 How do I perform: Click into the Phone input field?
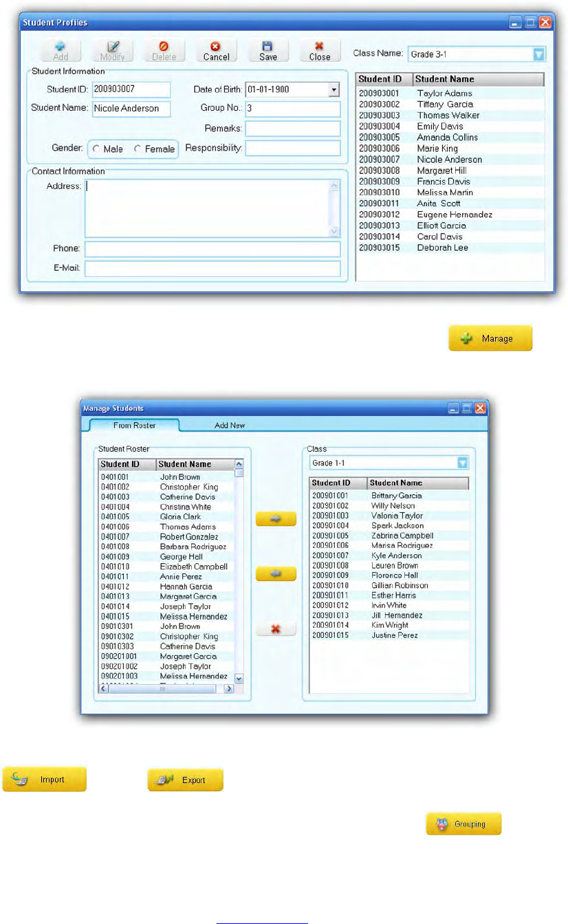212,248
